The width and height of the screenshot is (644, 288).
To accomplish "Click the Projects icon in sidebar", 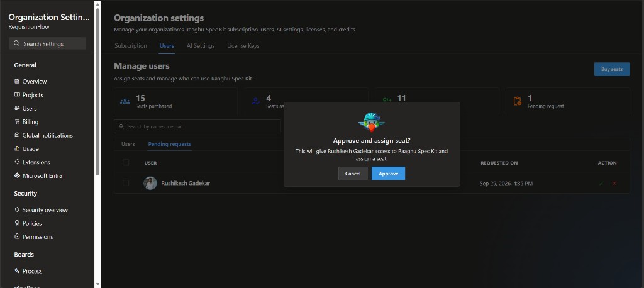I will point(17,94).
